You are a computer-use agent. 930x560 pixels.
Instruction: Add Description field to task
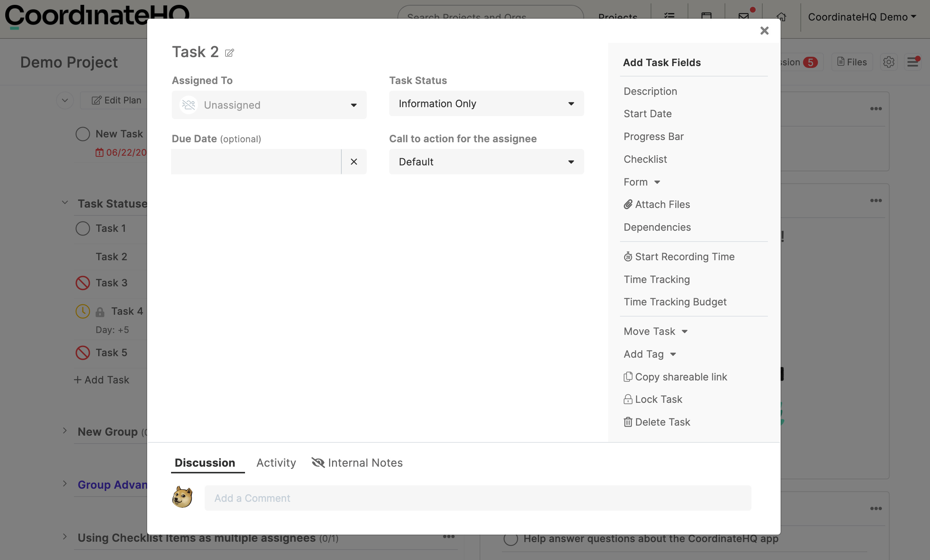point(650,91)
